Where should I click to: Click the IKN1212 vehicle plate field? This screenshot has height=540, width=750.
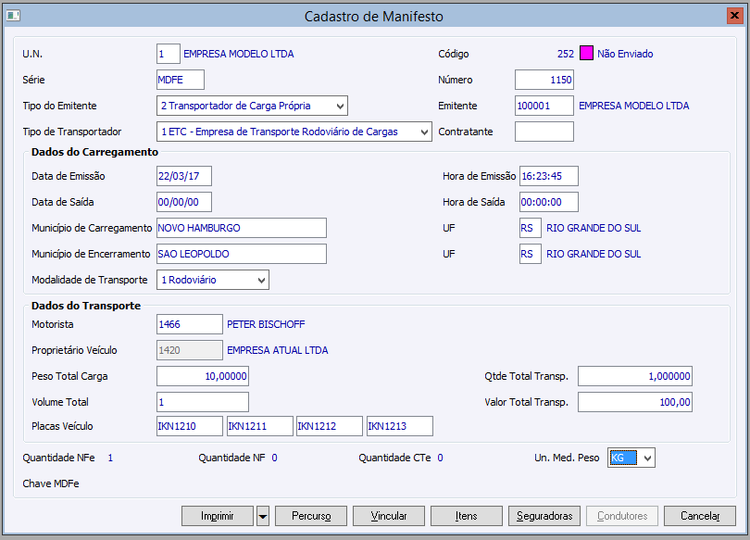click(x=329, y=427)
